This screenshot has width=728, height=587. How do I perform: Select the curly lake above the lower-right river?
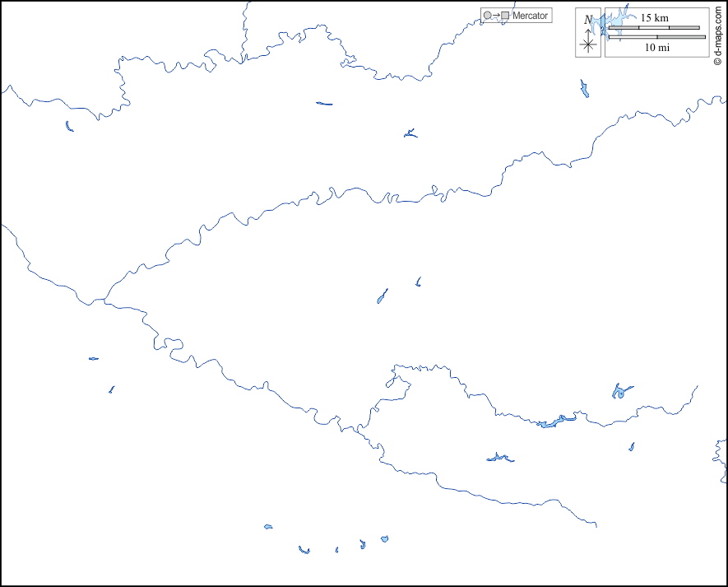pyautogui.click(x=620, y=392)
